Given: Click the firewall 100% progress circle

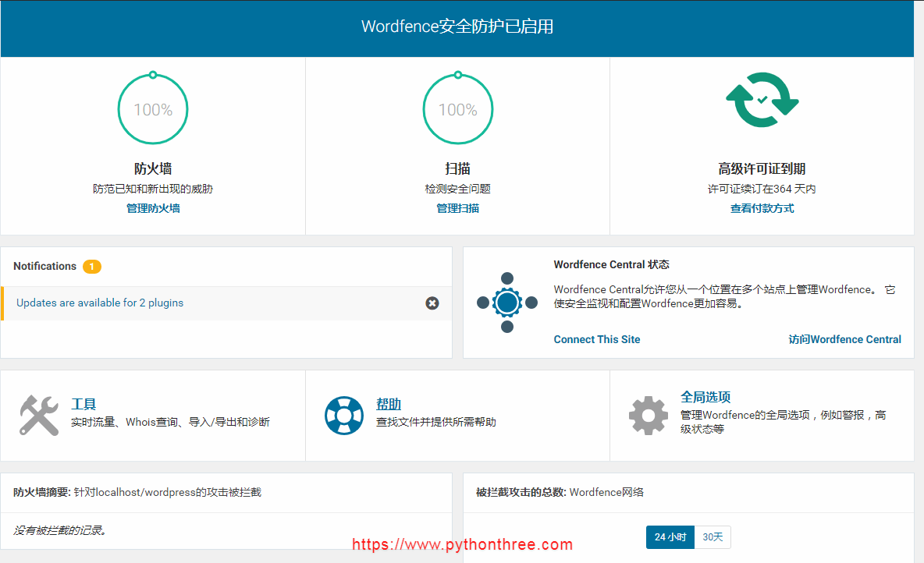Looking at the screenshot, I should tap(152, 108).
